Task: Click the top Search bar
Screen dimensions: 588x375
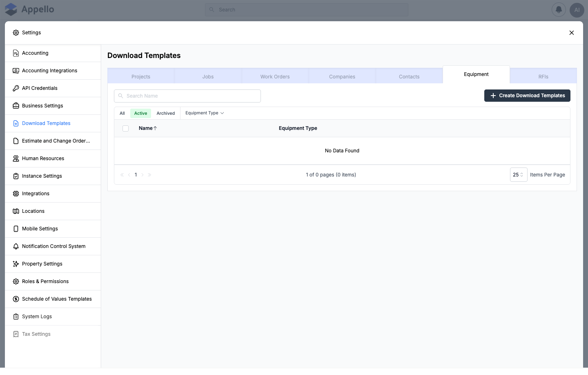Action: [307, 10]
